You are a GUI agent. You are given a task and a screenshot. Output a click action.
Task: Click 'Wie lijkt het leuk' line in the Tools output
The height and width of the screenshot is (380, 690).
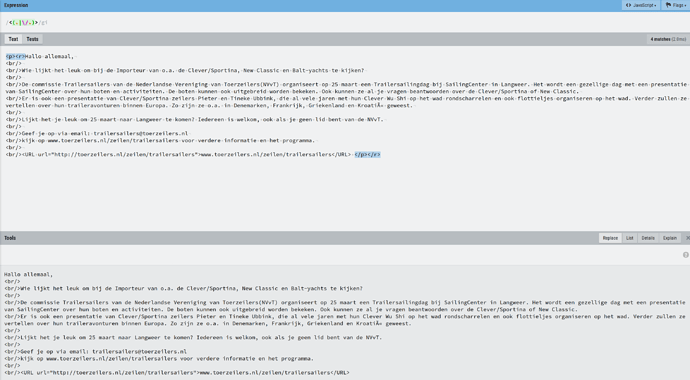[184, 289]
